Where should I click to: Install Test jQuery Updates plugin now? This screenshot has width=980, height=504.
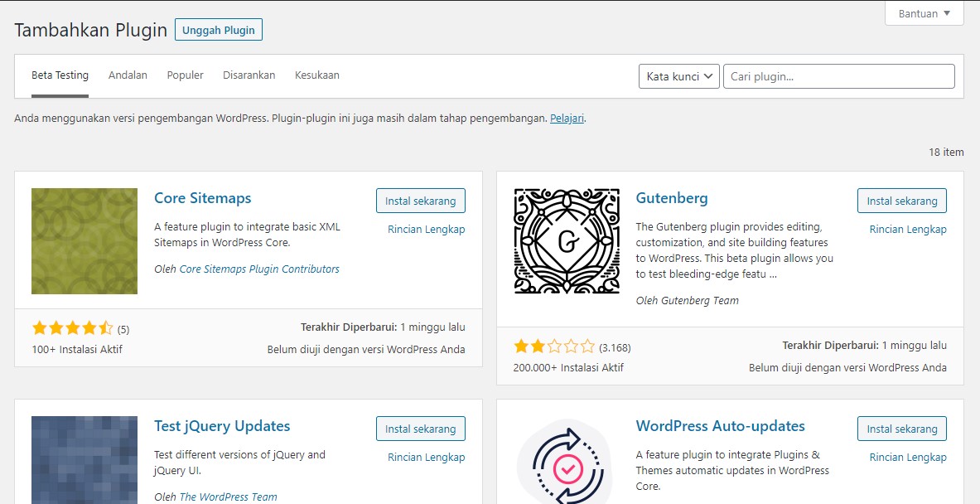(x=421, y=429)
